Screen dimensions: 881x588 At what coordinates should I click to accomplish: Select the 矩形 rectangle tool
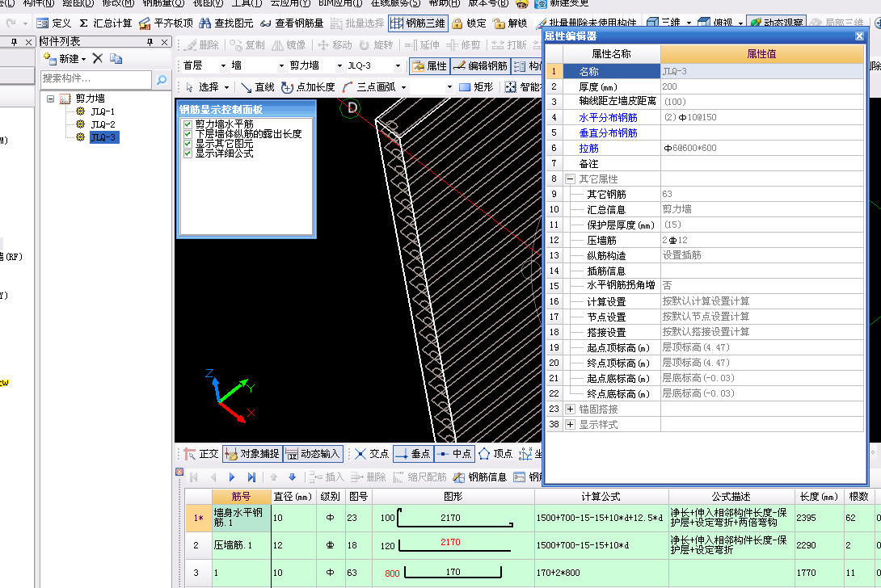point(476,87)
